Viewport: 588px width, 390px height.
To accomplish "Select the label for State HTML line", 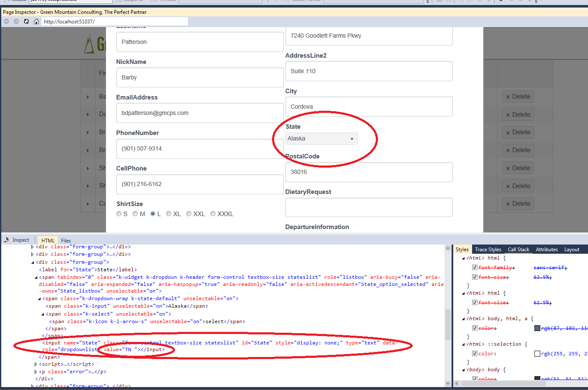I will coord(88,270).
